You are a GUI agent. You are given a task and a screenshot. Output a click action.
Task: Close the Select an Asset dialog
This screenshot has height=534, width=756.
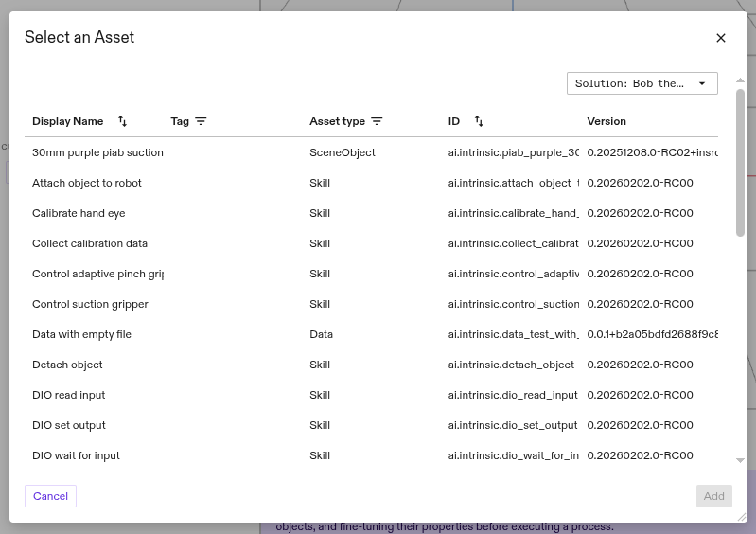(721, 38)
